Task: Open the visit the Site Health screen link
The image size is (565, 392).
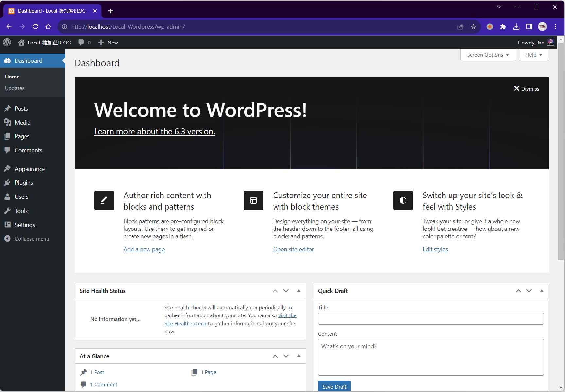Action: (185, 323)
